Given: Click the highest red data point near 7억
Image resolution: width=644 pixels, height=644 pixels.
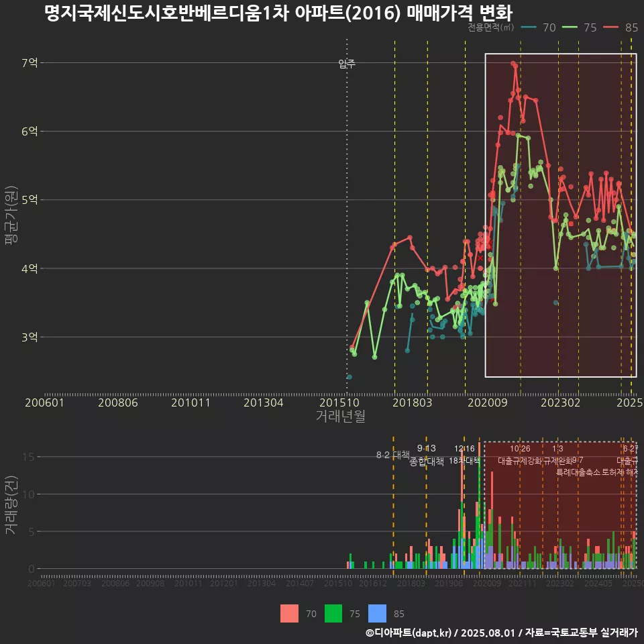Looking at the screenshot, I should (x=513, y=64).
